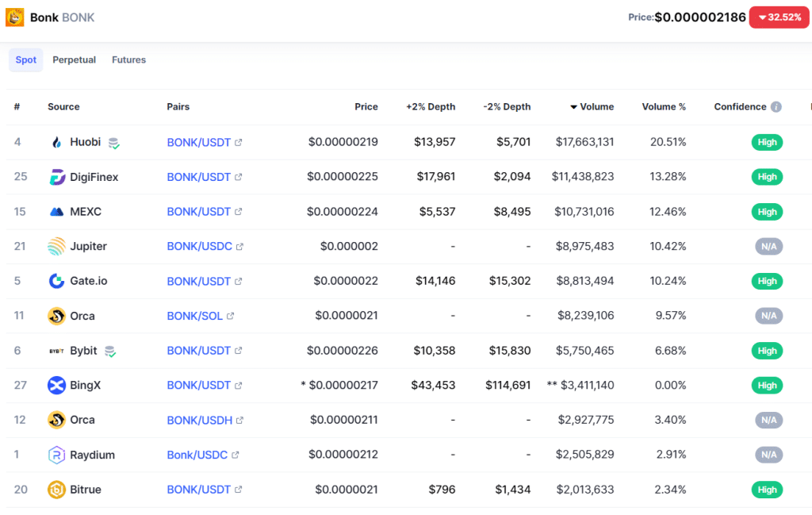Click the Bonk coin logo icon
Viewport: 812px width, 515px height.
pyautogui.click(x=15, y=17)
